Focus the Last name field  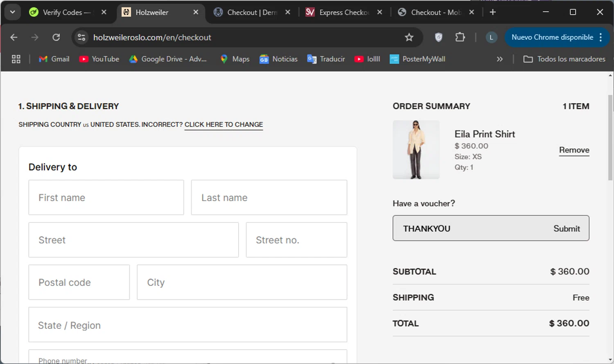point(269,198)
